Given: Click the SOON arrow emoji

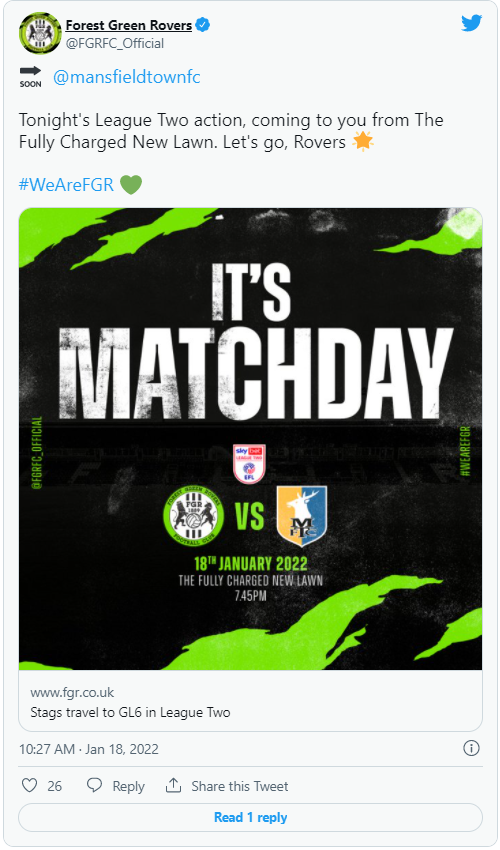Looking at the screenshot, I should [30, 76].
